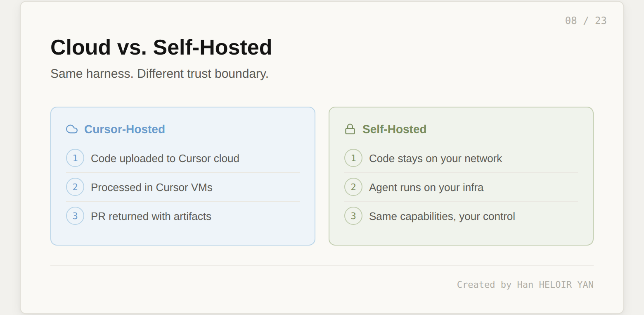Image resolution: width=644 pixels, height=315 pixels.
Task: Select "Code uploaded to Cursor cloud" item
Action: [165, 158]
